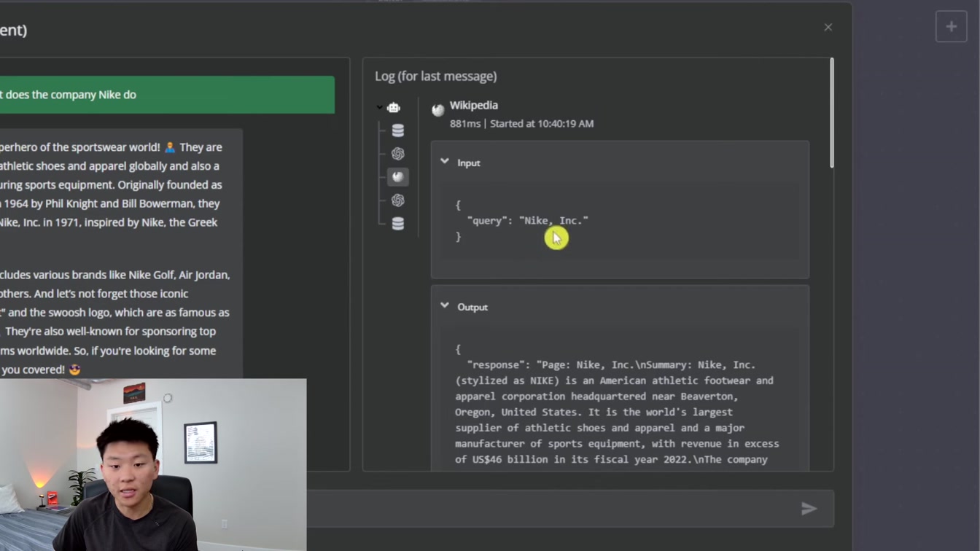Collapse the Output section
Image resolution: width=980 pixels, height=551 pixels.
445,306
